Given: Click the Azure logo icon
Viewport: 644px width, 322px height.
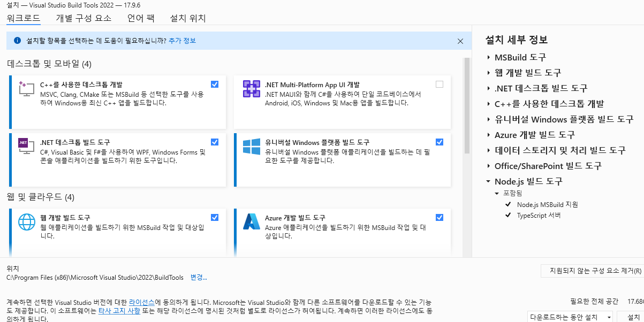Looking at the screenshot, I should tap(251, 221).
